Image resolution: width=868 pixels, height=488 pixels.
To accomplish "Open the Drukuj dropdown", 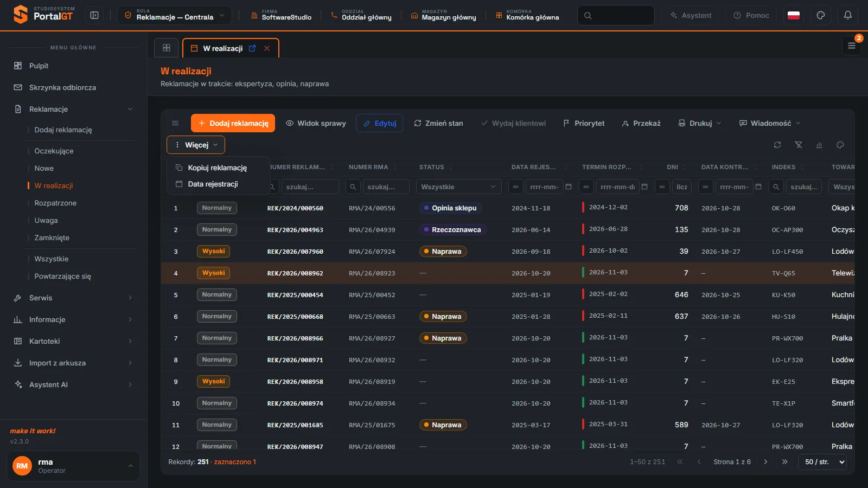I will (700, 123).
